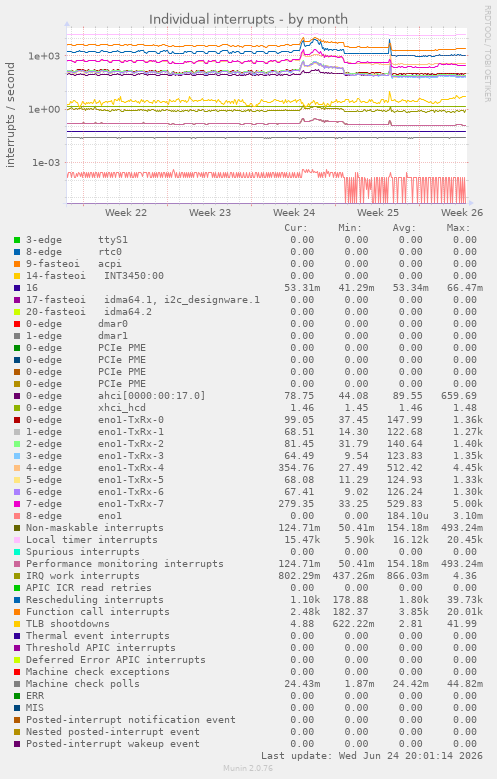The height and width of the screenshot is (779, 497).
Task: Click the Nested posted-interrupt event label
Action: coord(112,732)
